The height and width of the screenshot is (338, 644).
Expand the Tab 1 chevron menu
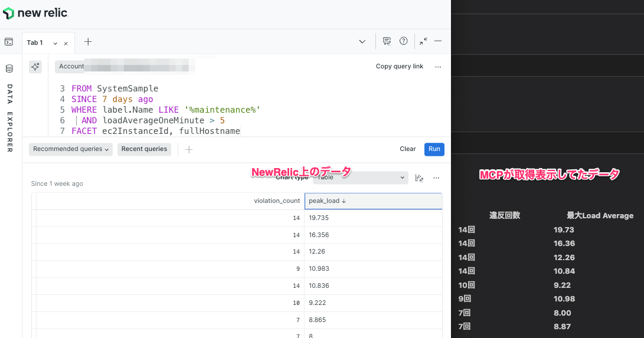click(x=55, y=43)
